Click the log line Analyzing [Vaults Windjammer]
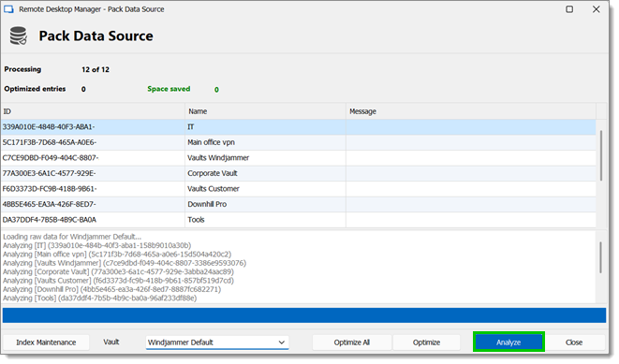The width and height of the screenshot is (619, 364). pyautogui.click(x=125, y=263)
